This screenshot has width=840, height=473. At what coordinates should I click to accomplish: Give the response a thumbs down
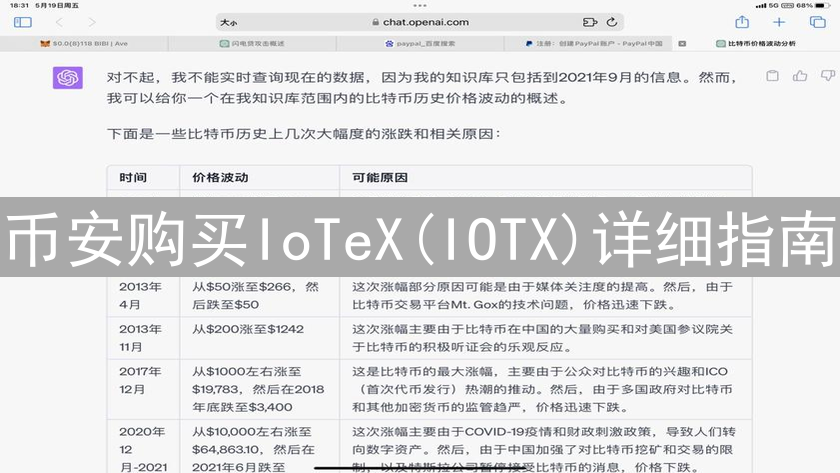point(828,76)
